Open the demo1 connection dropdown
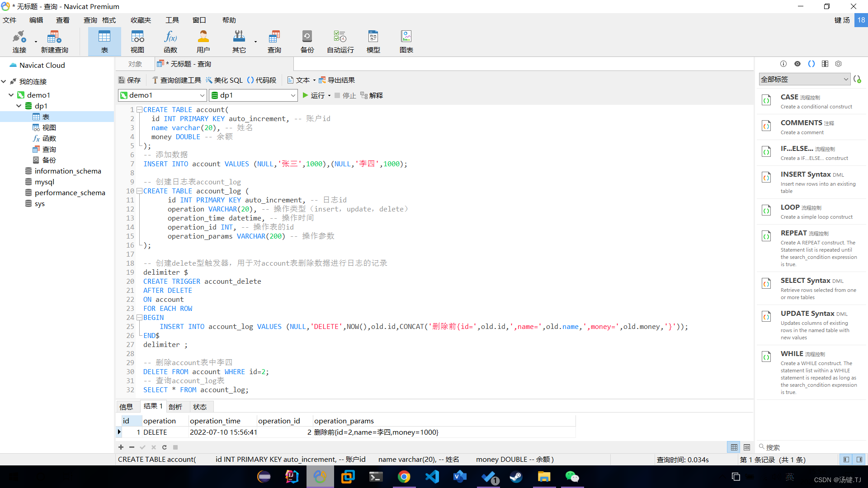Screen dimensions: 868x488 pos(202,95)
